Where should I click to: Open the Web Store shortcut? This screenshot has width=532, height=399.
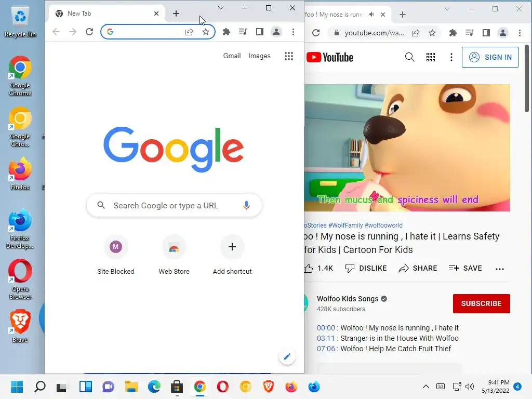click(x=174, y=255)
